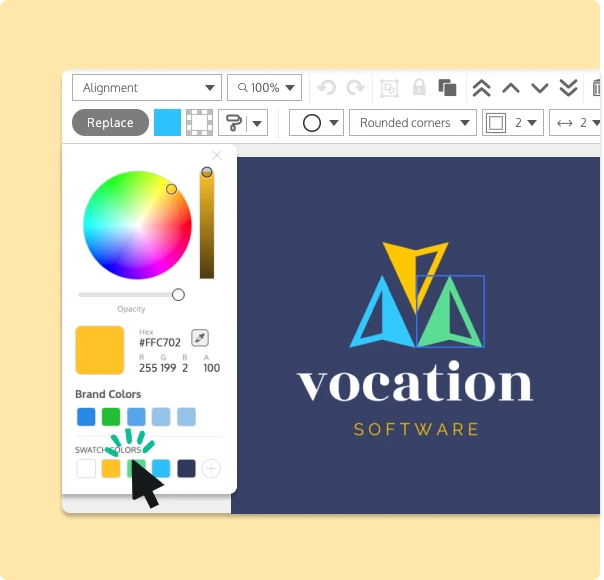Bring to front with double up chevron
The height and width of the screenshot is (580, 604).
[482, 88]
